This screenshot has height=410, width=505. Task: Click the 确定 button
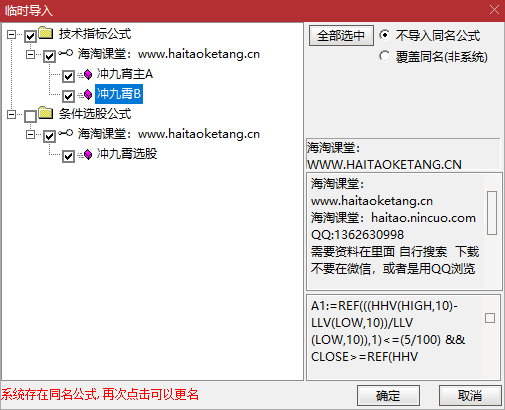388,396
